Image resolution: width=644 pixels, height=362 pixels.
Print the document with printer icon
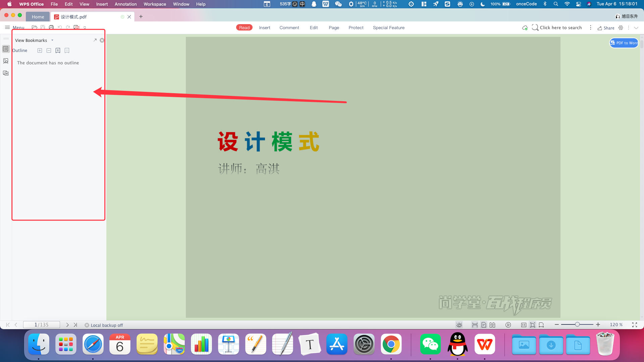click(x=51, y=27)
